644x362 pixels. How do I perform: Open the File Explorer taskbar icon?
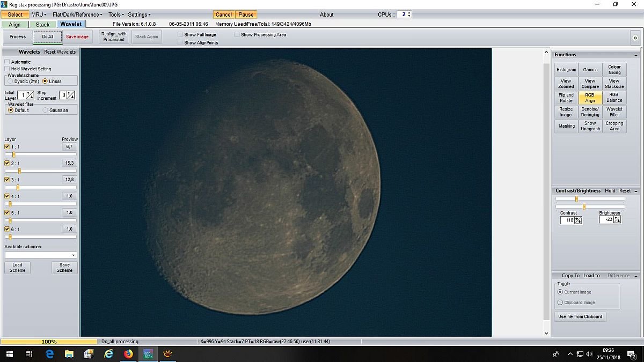[x=69, y=354]
